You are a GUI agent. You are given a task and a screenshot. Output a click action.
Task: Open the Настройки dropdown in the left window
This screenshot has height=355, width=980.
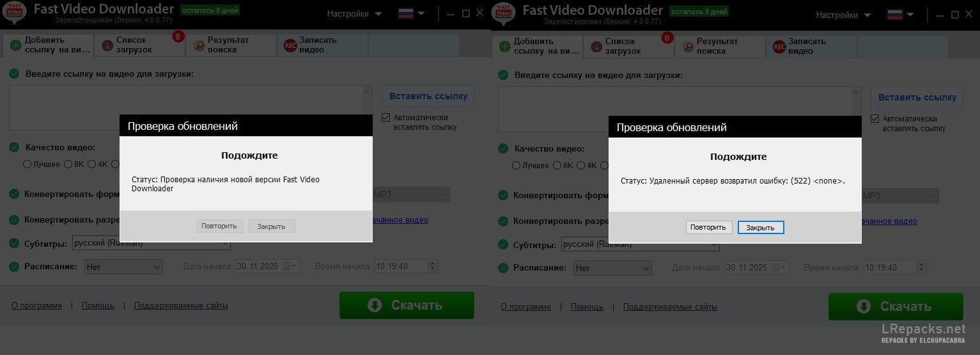point(355,13)
